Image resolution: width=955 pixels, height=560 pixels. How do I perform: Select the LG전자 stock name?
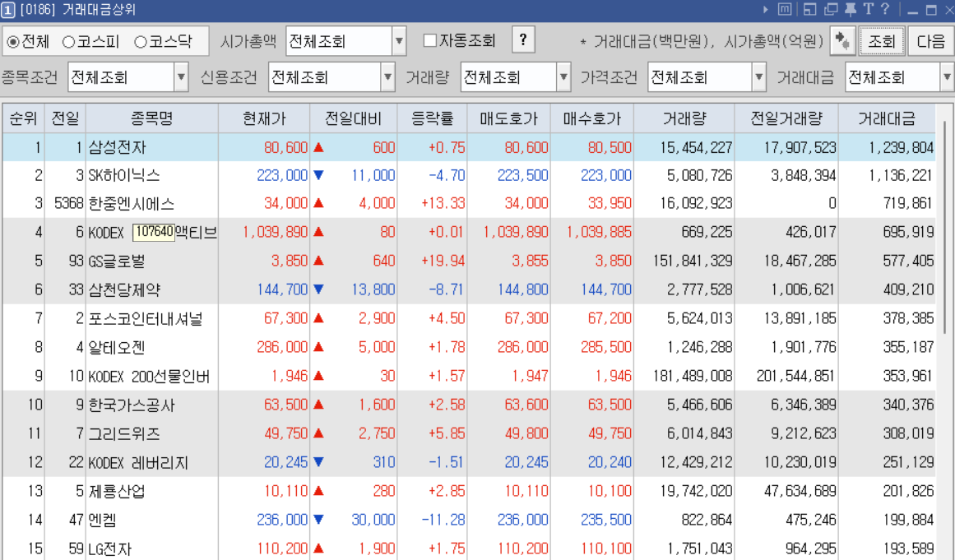110,548
